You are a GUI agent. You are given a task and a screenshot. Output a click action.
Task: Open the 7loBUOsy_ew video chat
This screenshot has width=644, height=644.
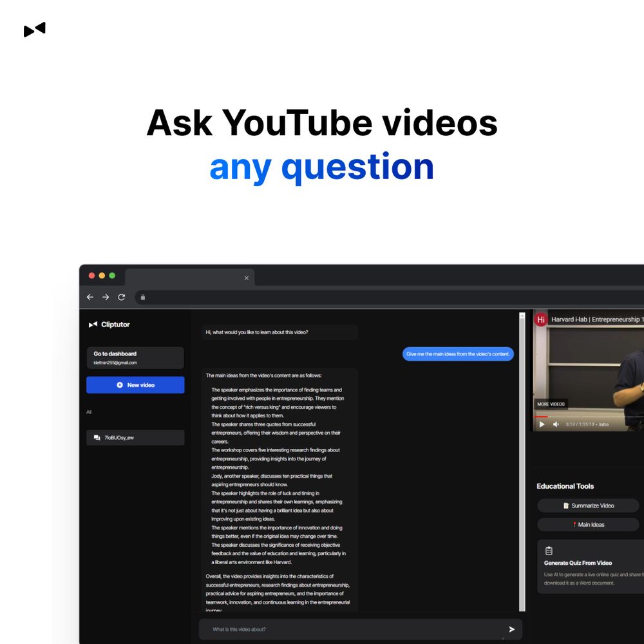pyautogui.click(x=135, y=438)
